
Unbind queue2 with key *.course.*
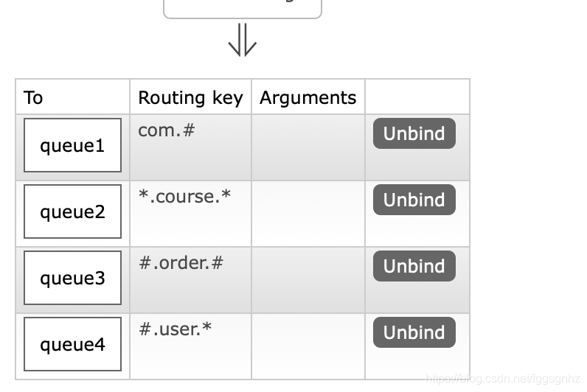click(414, 200)
